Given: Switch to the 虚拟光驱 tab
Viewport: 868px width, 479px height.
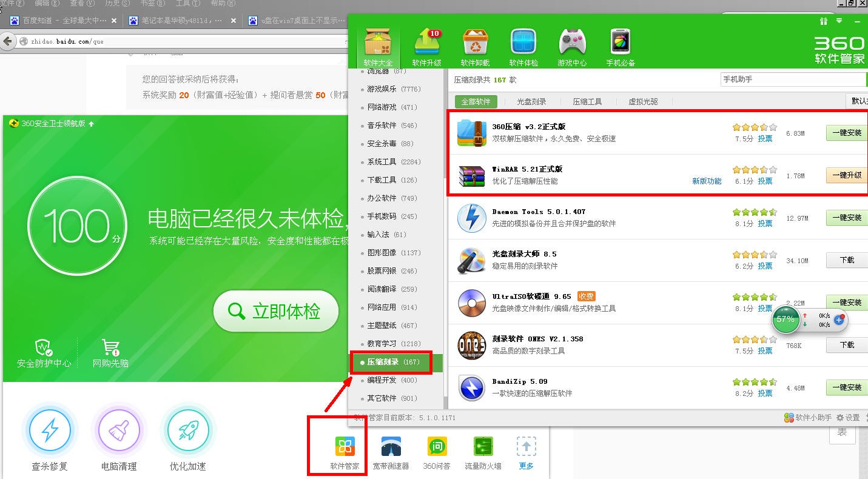Looking at the screenshot, I should tap(643, 101).
